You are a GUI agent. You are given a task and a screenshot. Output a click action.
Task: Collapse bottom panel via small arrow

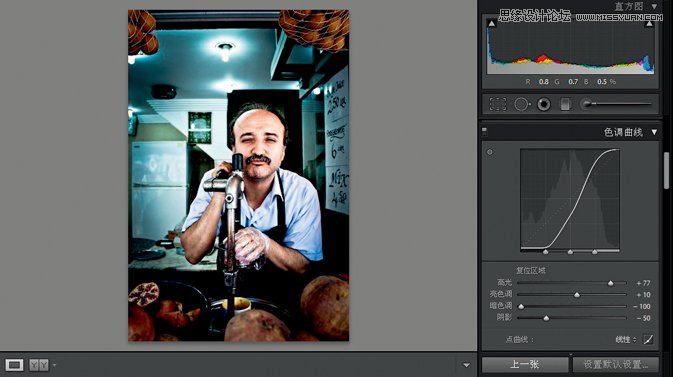click(570, 354)
